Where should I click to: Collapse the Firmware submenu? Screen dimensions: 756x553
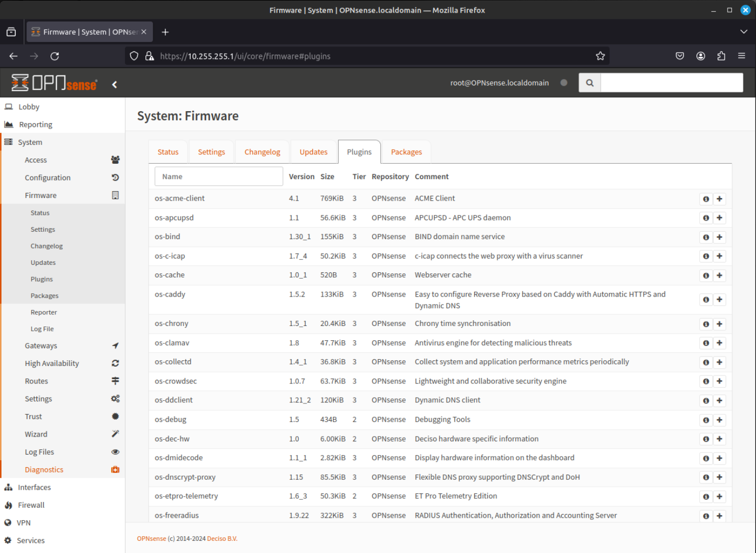coord(63,195)
